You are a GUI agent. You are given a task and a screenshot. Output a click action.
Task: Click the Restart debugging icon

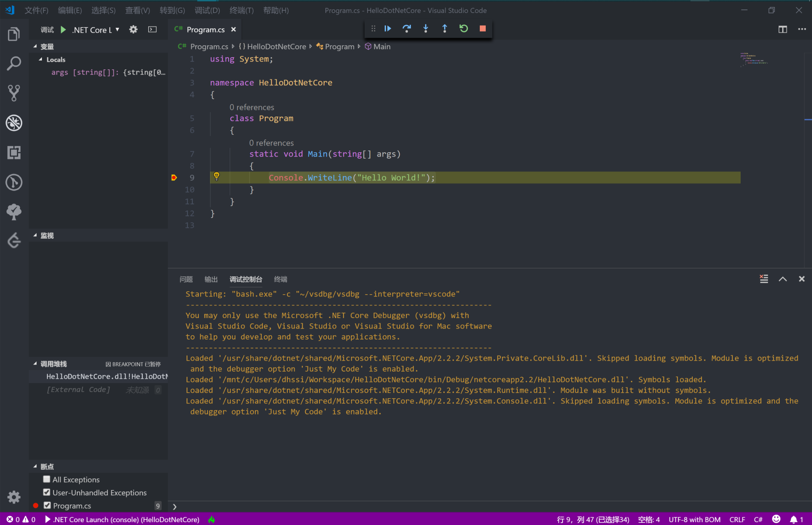463,29
